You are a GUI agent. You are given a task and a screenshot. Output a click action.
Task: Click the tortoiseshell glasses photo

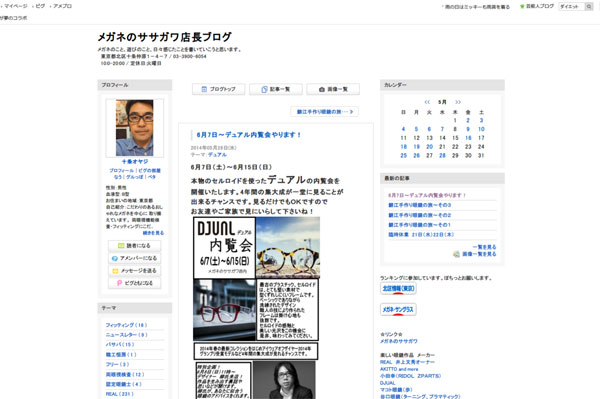[288, 248]
